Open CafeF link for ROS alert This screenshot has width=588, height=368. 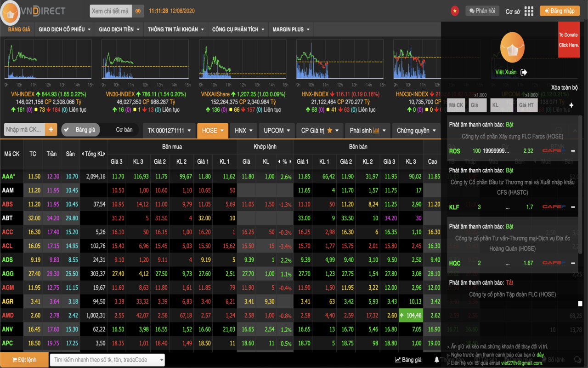pyautogui.click(x=554, y=150)
